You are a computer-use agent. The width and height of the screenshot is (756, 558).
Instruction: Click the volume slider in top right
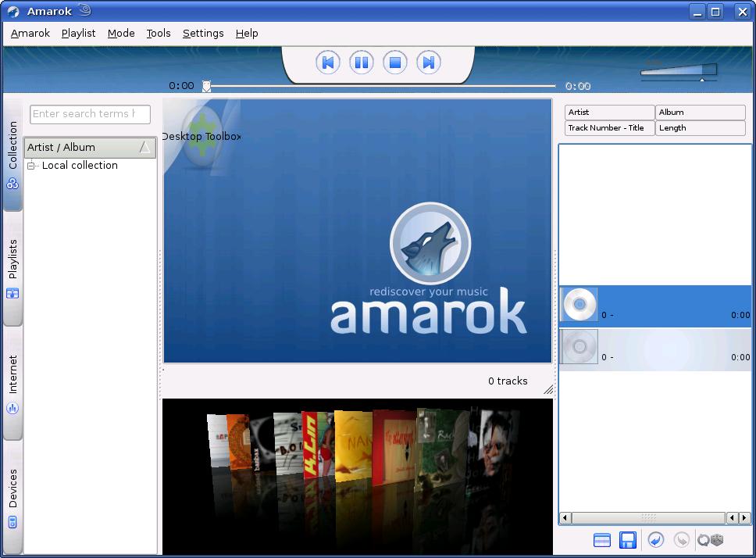pyautogui.click(x=678, y=71)
